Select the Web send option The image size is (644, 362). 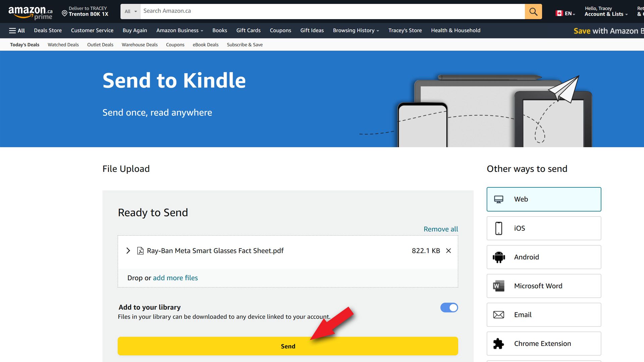[x=544, y=199]
